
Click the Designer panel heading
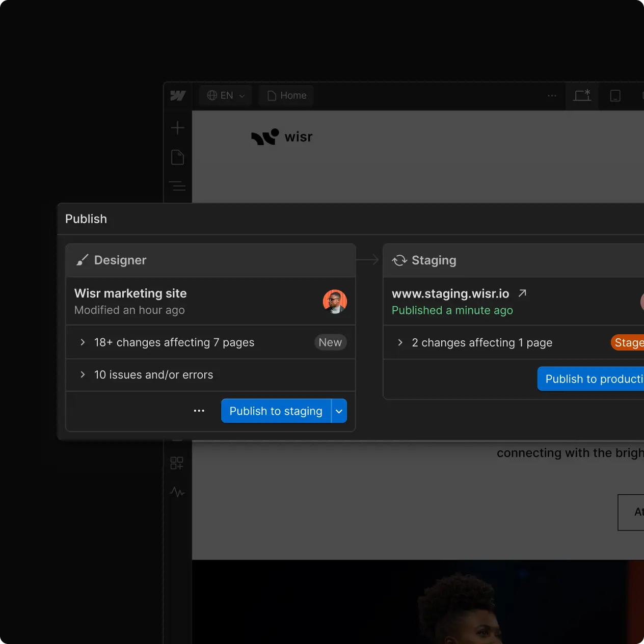[120, 260]
